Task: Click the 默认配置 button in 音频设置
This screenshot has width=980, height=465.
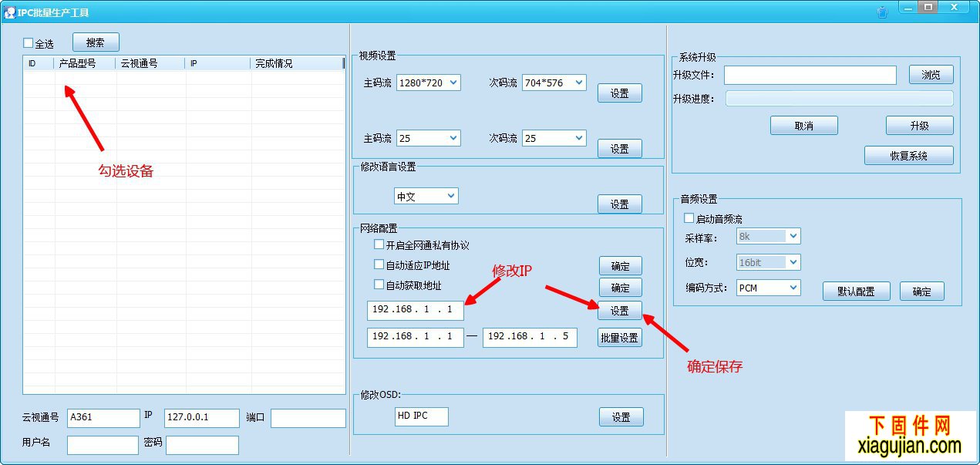Action: tap(857, 291)
